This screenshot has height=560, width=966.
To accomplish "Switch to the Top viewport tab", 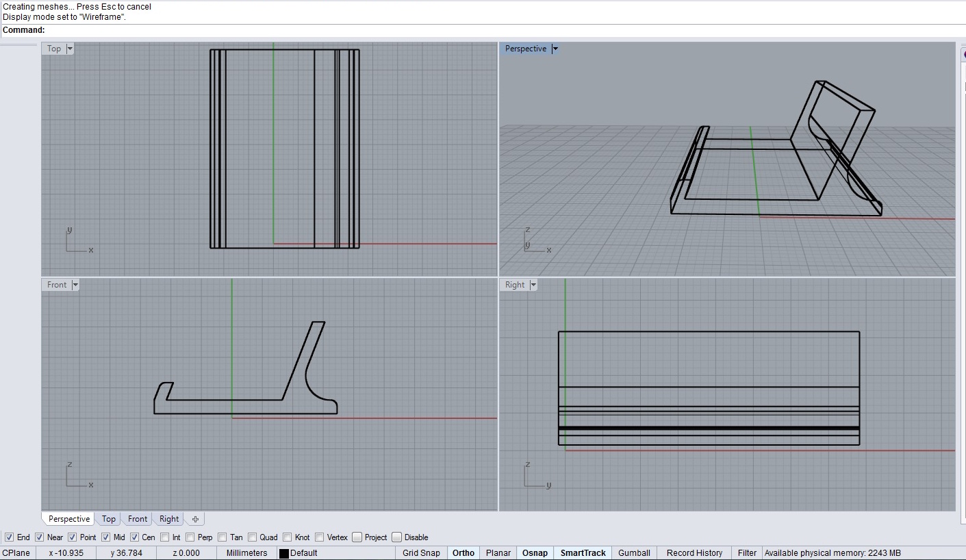I will pos(108,519).
